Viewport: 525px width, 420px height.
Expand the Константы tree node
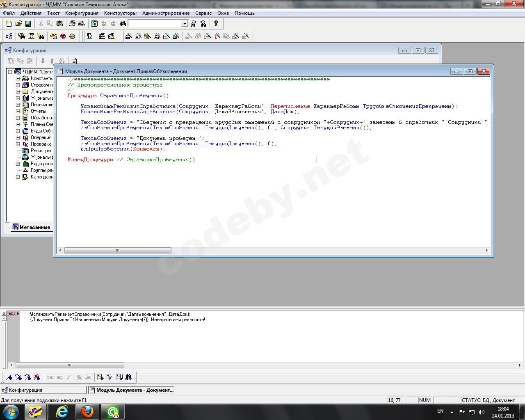pyautogui.click(x=18, y=78)
